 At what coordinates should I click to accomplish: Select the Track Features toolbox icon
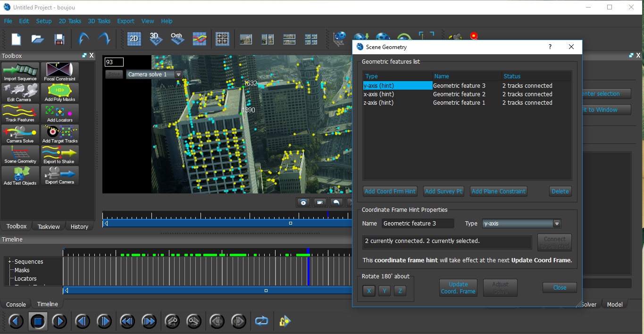(20, 113)
